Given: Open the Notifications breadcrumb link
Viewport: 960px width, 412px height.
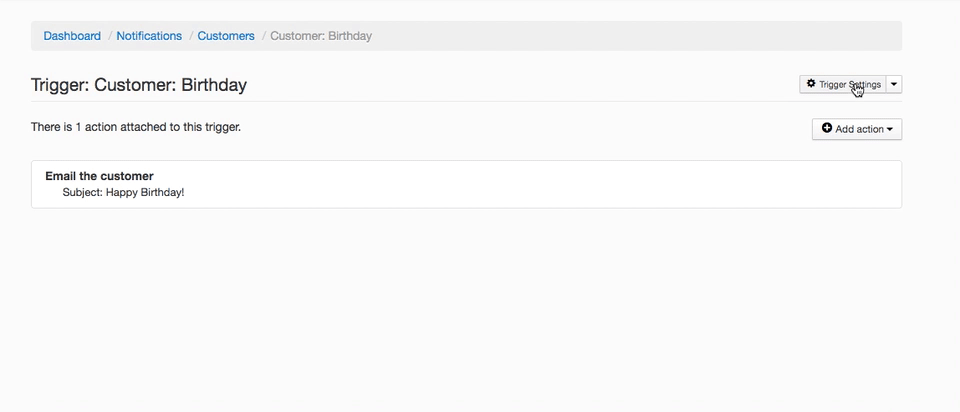Looking at the screenshot, I should (x=149, y=36).
